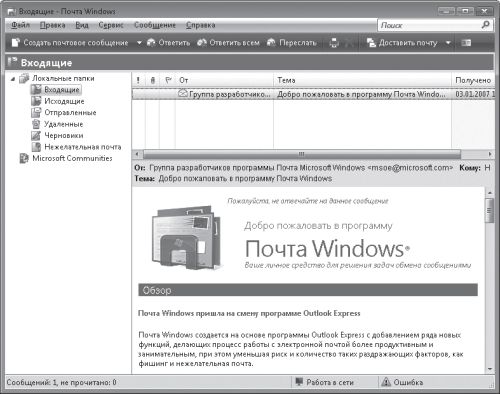Open the Файл menu

coord(20,25)
